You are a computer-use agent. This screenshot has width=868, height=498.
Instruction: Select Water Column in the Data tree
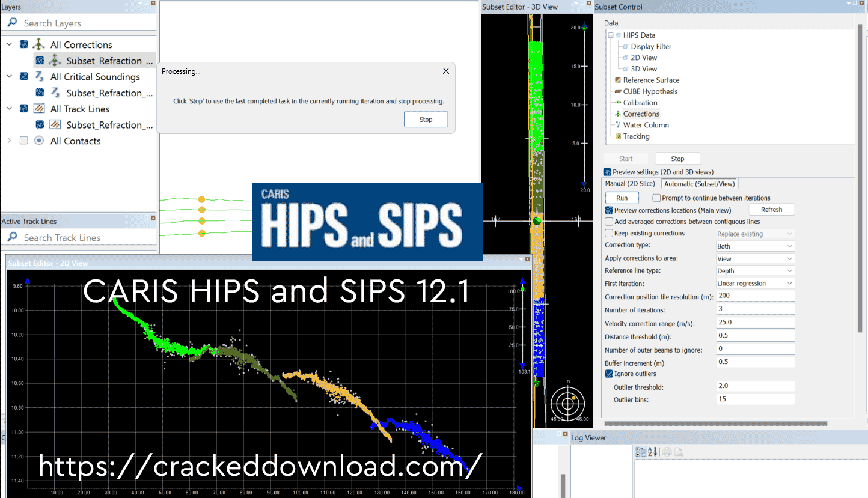646,125
